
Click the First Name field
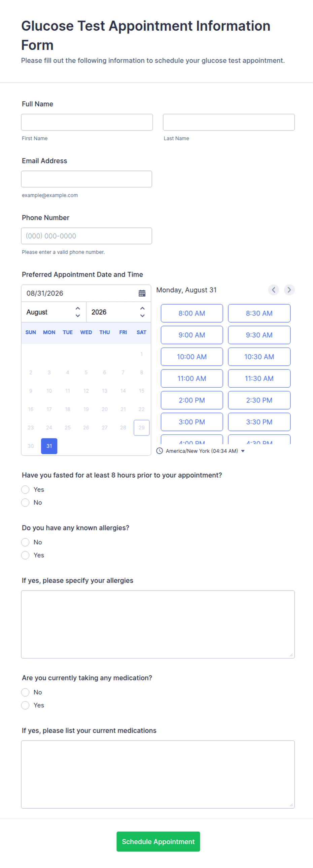[87, 122]
